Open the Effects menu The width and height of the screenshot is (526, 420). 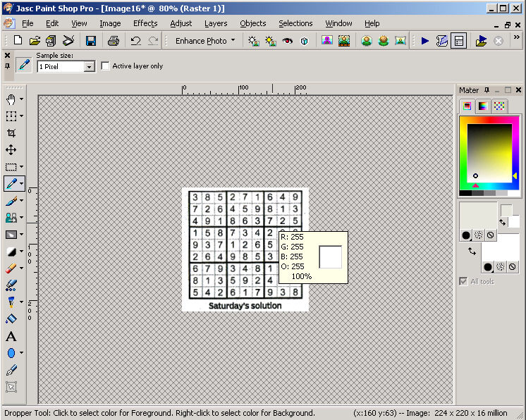coord(145,23)
